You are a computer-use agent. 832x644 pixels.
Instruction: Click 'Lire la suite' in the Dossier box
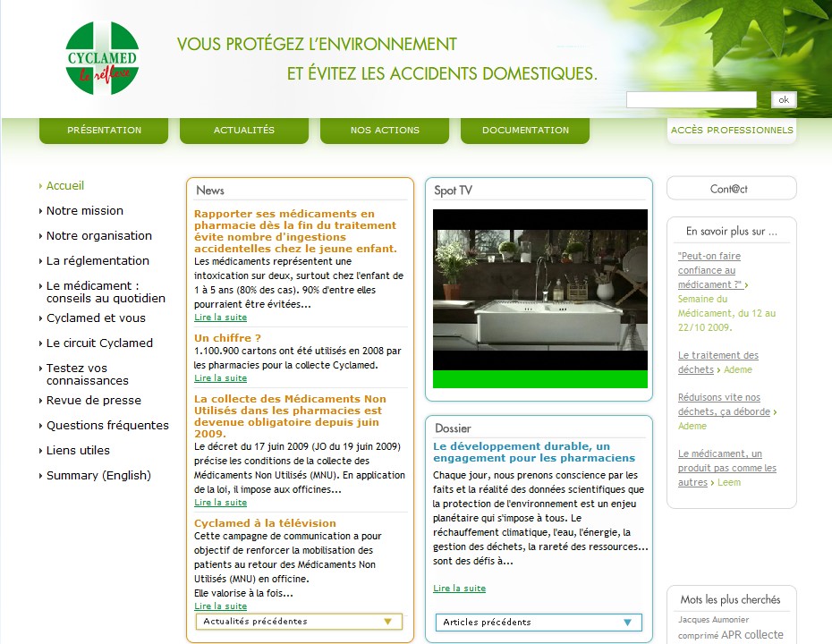tap(459, 589)
